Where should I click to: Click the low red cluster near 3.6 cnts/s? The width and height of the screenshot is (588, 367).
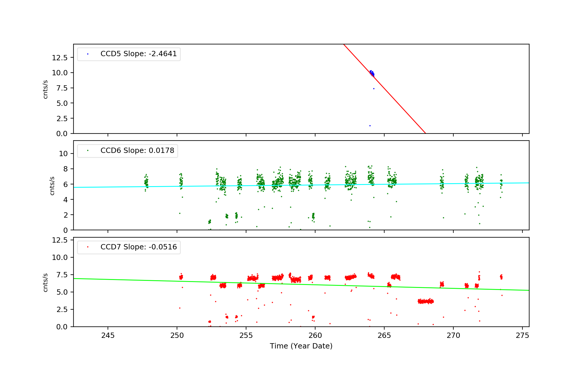tap(426, 301)
